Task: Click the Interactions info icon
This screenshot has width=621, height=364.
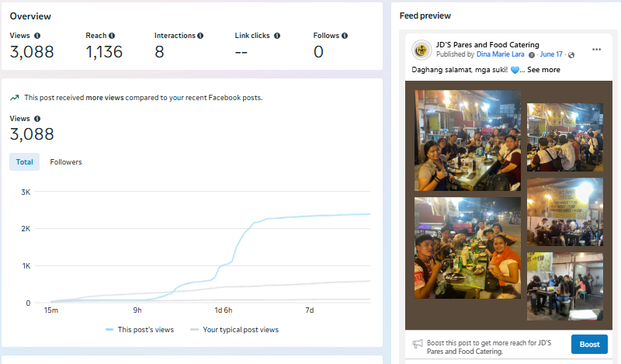Action: [200, 36]
